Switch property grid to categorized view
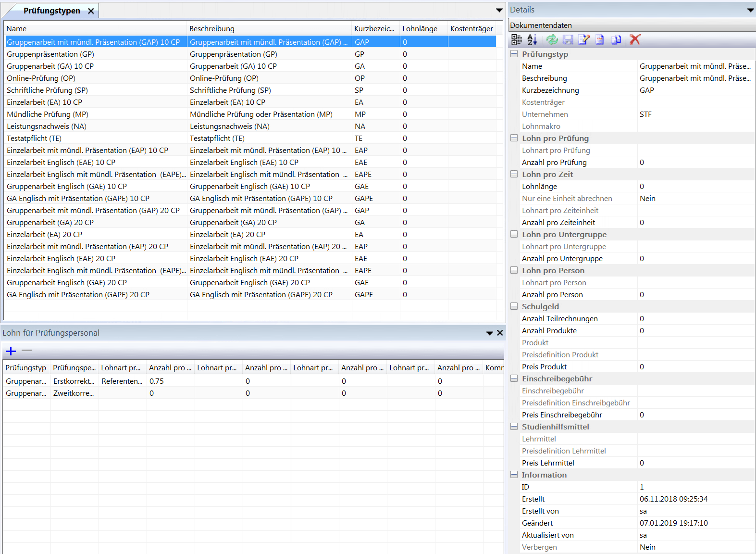 pyautogui.click(x=516, y=40)
